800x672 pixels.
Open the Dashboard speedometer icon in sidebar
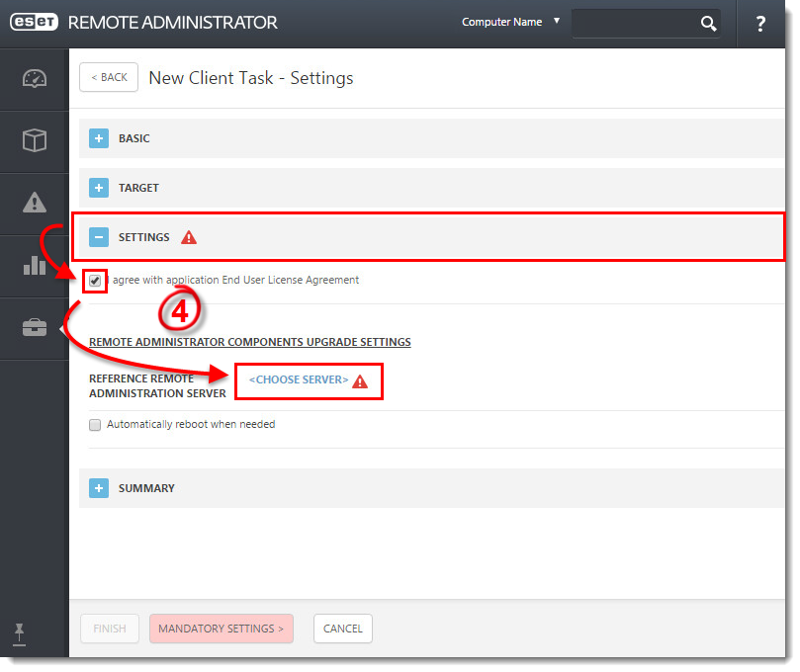point(35,78)
